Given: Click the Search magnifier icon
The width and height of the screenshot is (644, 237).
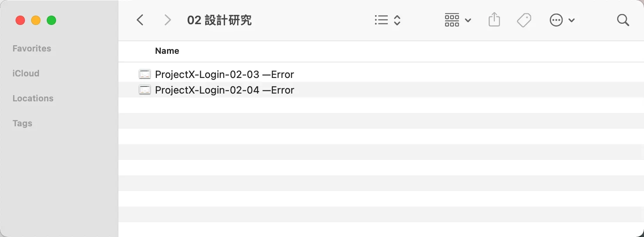Looking at the screenshot, I should coord(623,20).
